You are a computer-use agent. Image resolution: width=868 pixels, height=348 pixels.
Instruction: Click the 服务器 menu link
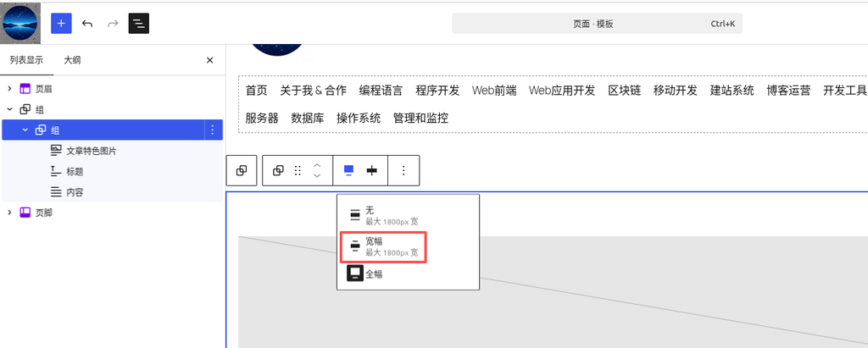pos(262,118)
